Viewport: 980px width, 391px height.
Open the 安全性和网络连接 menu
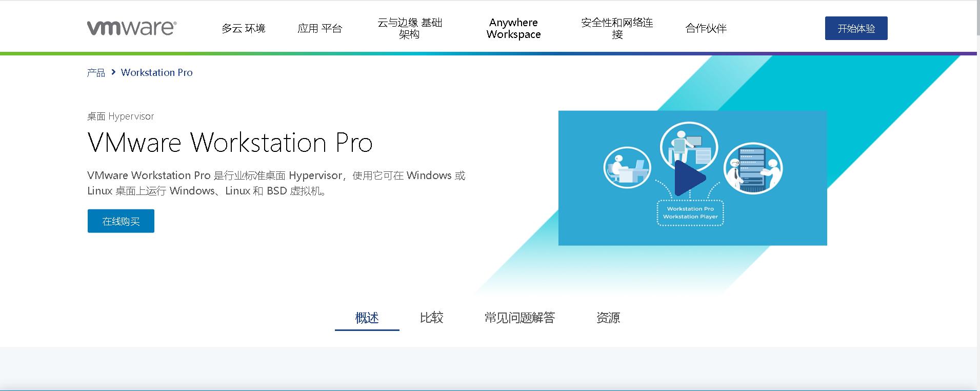coord(617,28)
